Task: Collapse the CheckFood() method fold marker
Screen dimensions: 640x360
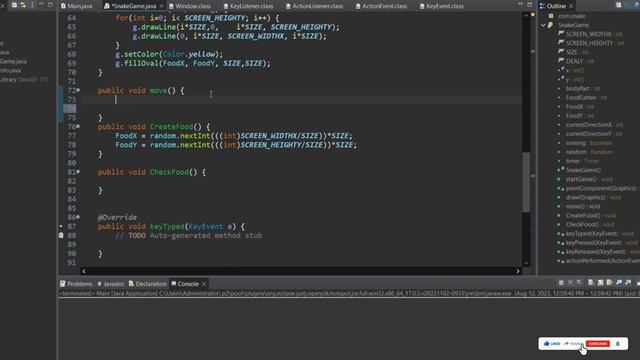Action: coord(78,172)
